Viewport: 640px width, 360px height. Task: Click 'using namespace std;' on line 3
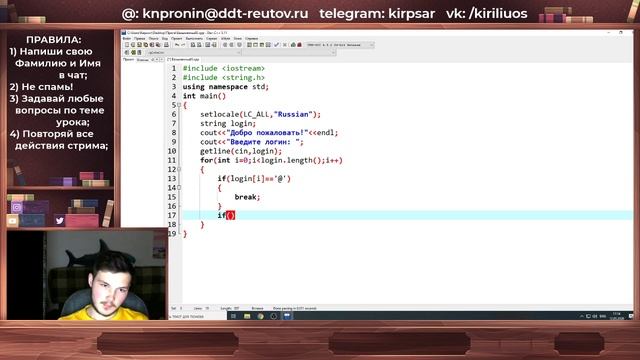coord(226,87)
